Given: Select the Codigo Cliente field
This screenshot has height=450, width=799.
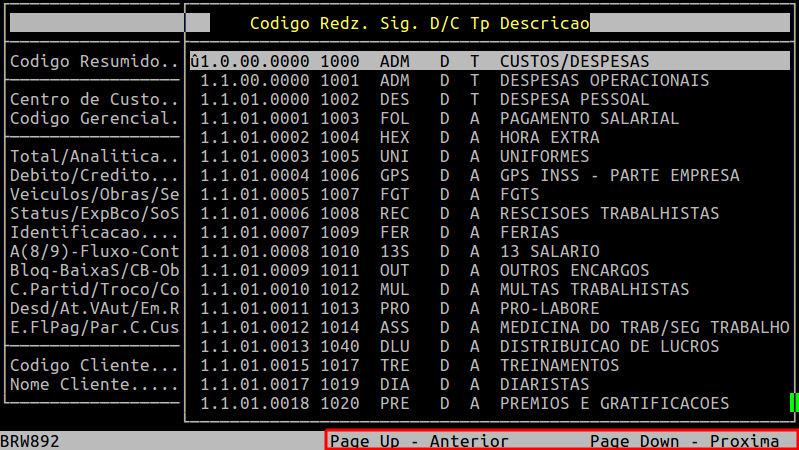Looking at the screenshot, I should 94,365.
